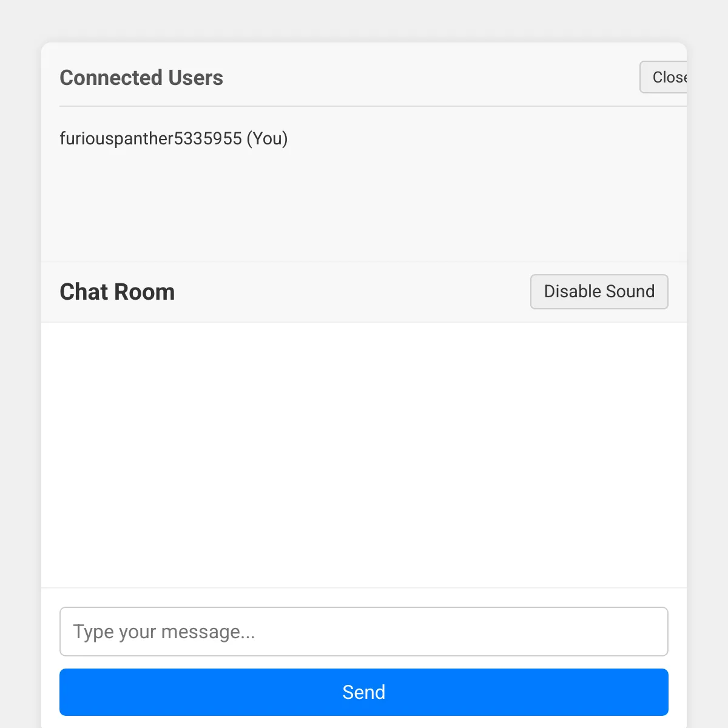Image resolution: width=728 pixels, height=728 pixels.
Task: Click the Connected Users heading
Action: (x=141, y=78)
